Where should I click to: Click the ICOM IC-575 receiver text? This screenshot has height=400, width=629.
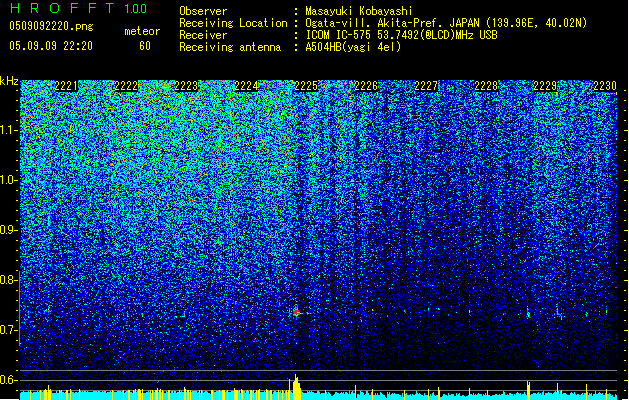(401, 35)
